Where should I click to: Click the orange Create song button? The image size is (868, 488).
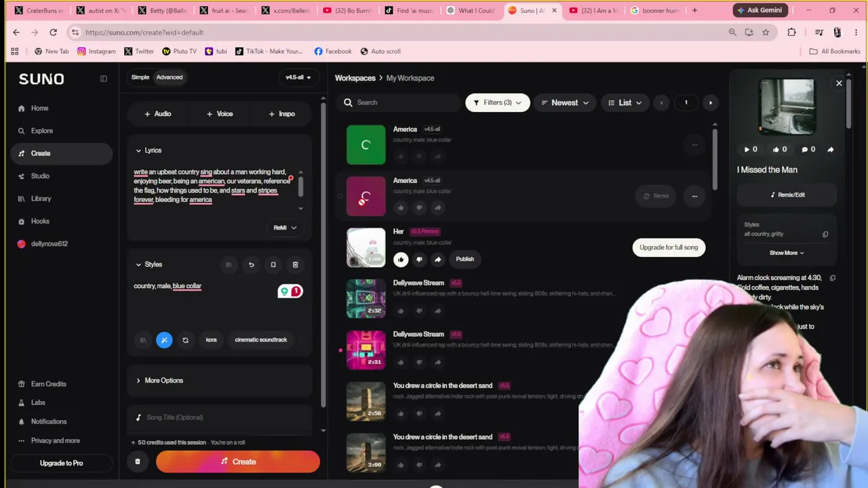[x=238, y=462]
